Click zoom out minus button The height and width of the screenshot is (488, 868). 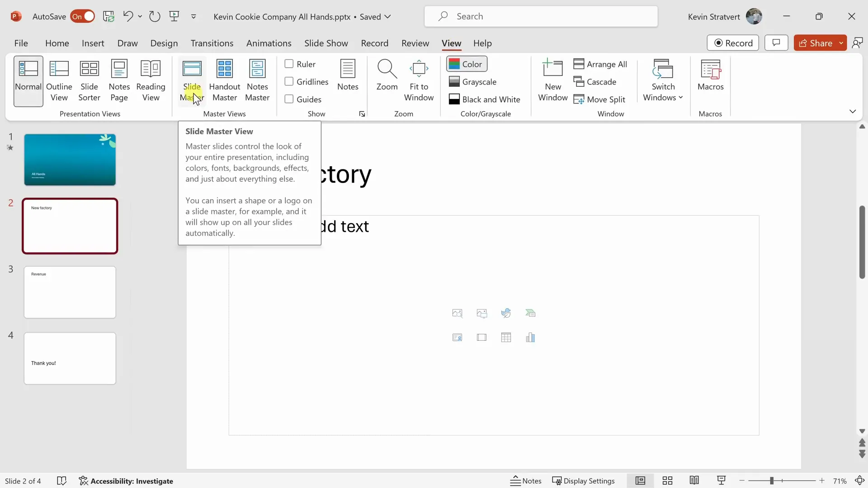tap(742, 481)
